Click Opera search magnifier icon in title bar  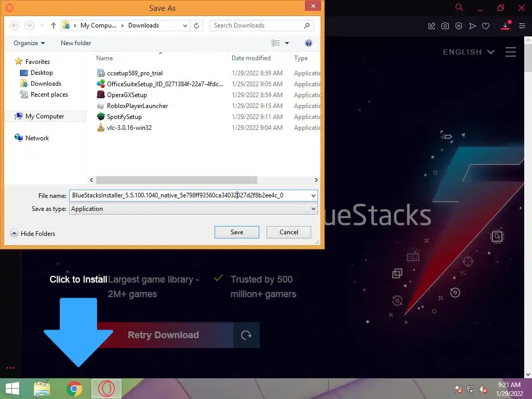[x=459, y=7]
